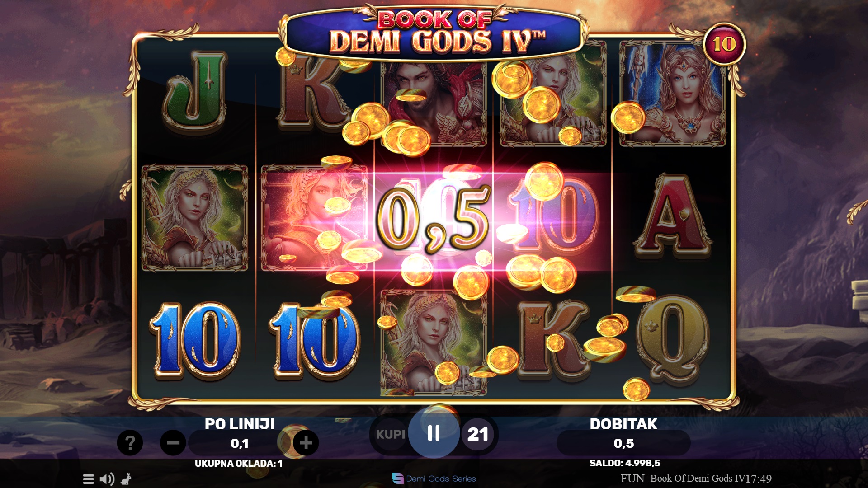This screenshot has width=868, height=488.
Task: Open the hamburger menu icon
Action: pos(89,479)
